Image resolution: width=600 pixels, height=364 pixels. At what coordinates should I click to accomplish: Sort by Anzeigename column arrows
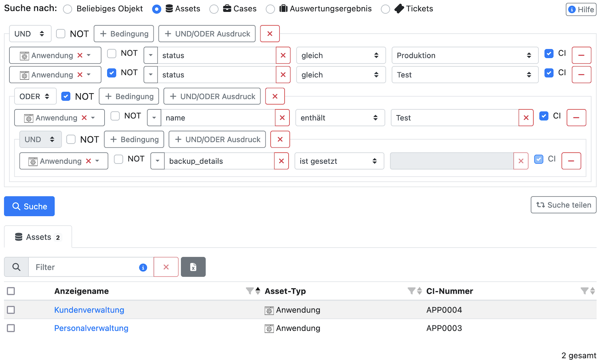point(258,291)
